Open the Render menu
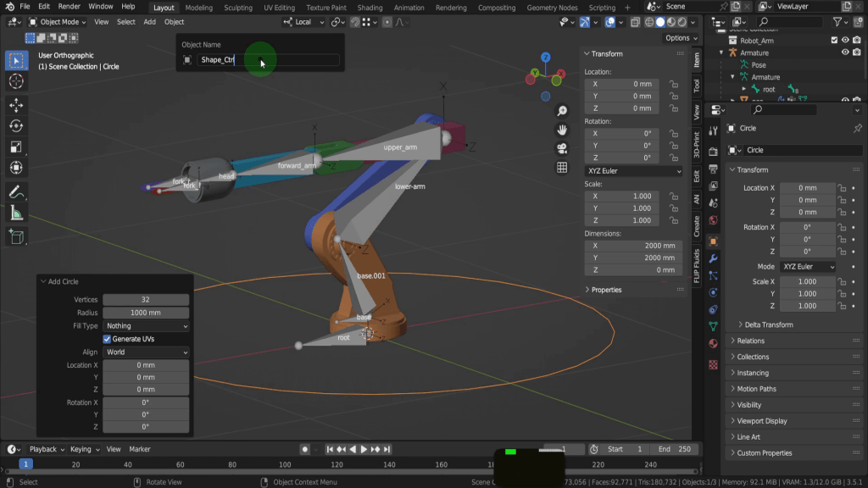868x488 pixels. (70, 7)
